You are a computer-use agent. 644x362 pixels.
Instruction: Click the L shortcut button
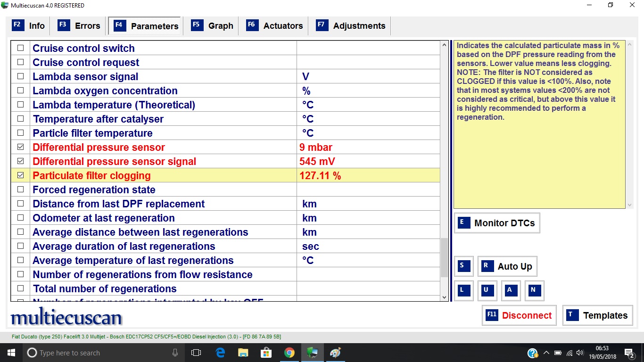(x=463, y=291)
